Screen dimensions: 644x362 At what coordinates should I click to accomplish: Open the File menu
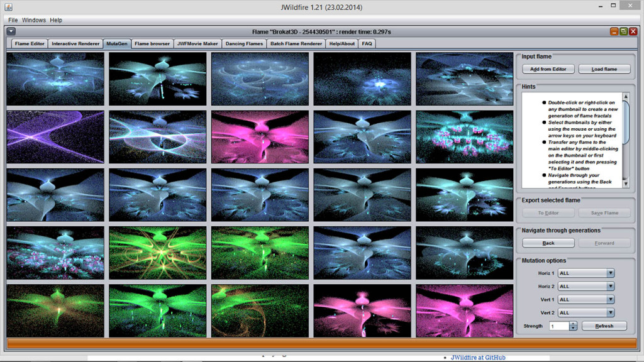coord(13,20)
